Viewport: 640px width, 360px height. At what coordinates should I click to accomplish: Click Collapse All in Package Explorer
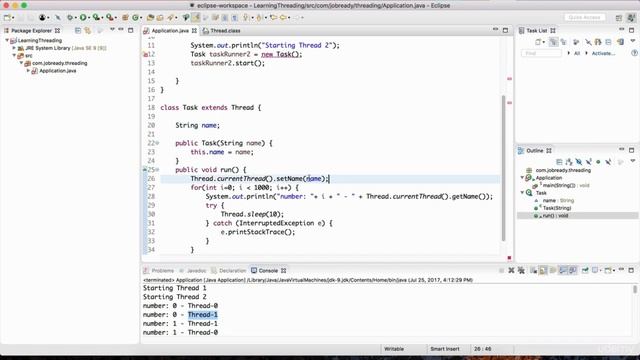78,31
